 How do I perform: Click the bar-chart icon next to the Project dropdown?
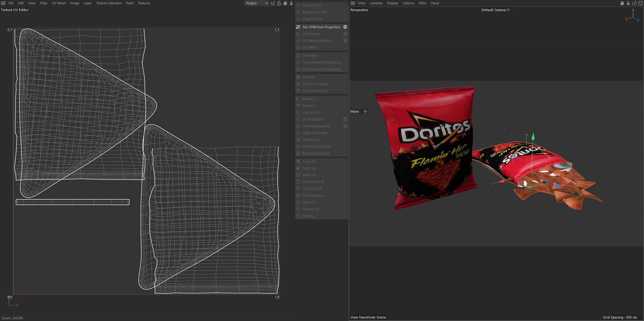273,3
